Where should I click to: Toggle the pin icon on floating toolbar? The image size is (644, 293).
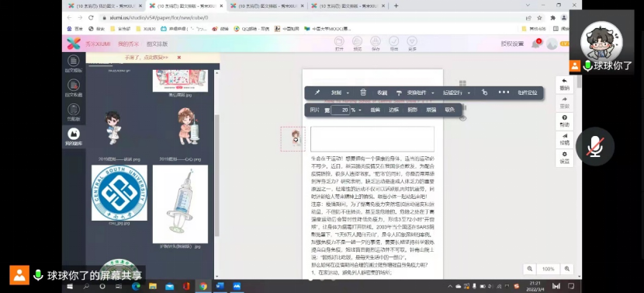tap(317, 92)
